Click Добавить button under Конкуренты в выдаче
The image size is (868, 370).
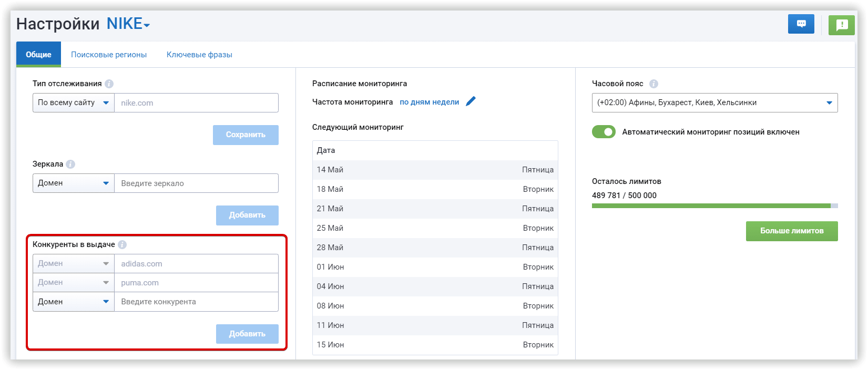coord(247,334)
